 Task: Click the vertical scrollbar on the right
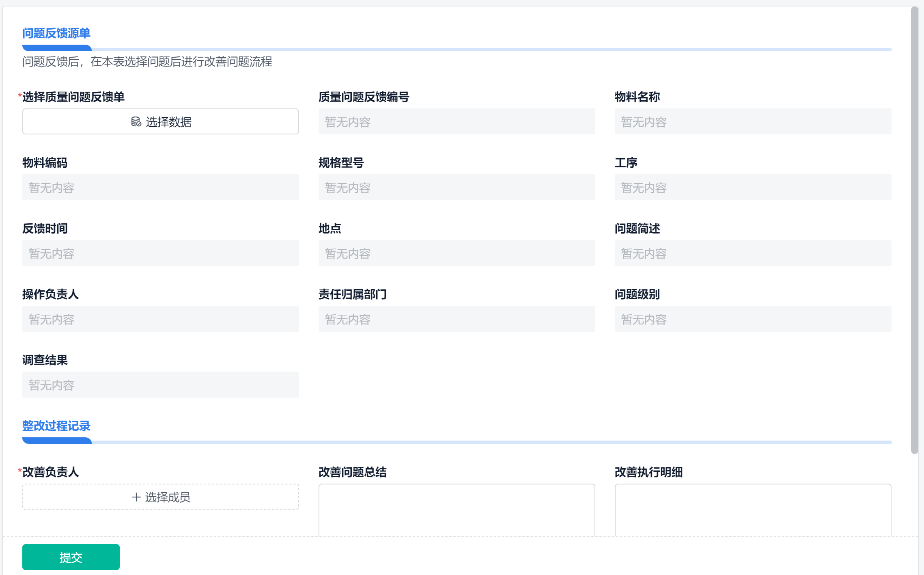tap(914, 230)
